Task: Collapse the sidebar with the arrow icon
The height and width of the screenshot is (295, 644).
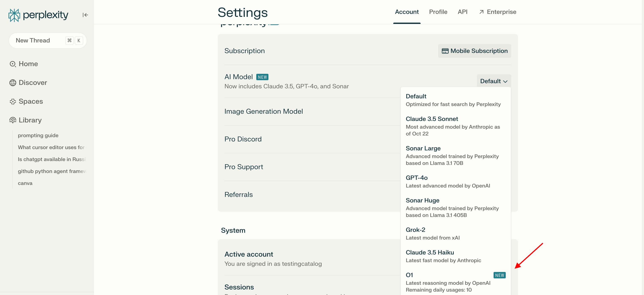Action: (x=85, y=15)
